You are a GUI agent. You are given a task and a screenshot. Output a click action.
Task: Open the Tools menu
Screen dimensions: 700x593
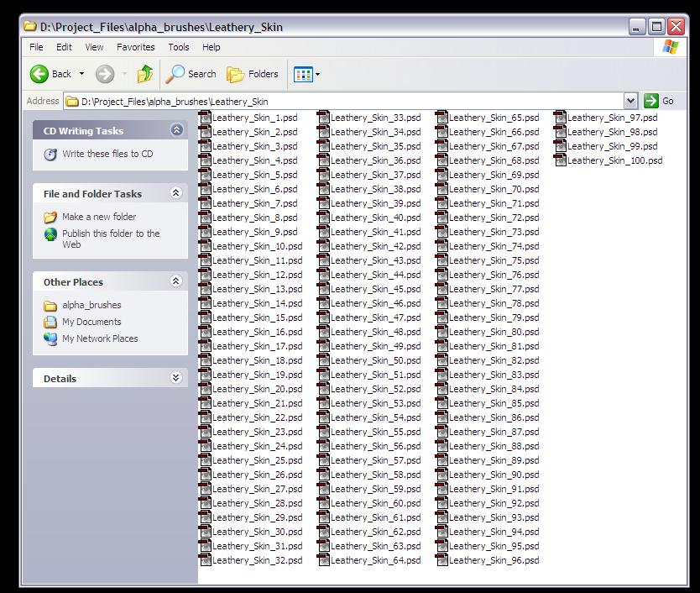click(178, 47)
